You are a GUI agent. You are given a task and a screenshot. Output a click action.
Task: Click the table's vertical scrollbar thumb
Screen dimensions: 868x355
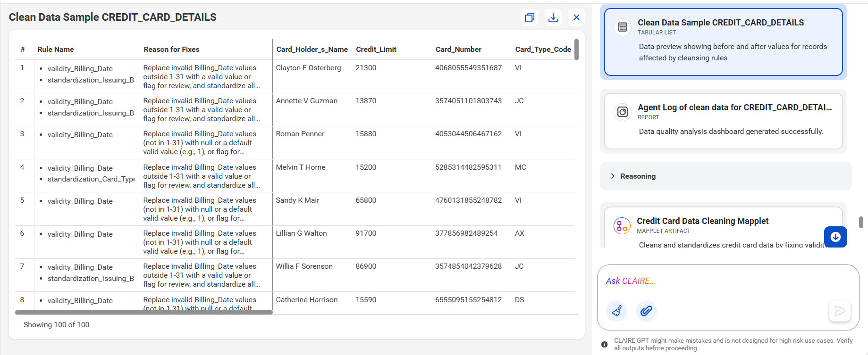(x=576, y=50)
